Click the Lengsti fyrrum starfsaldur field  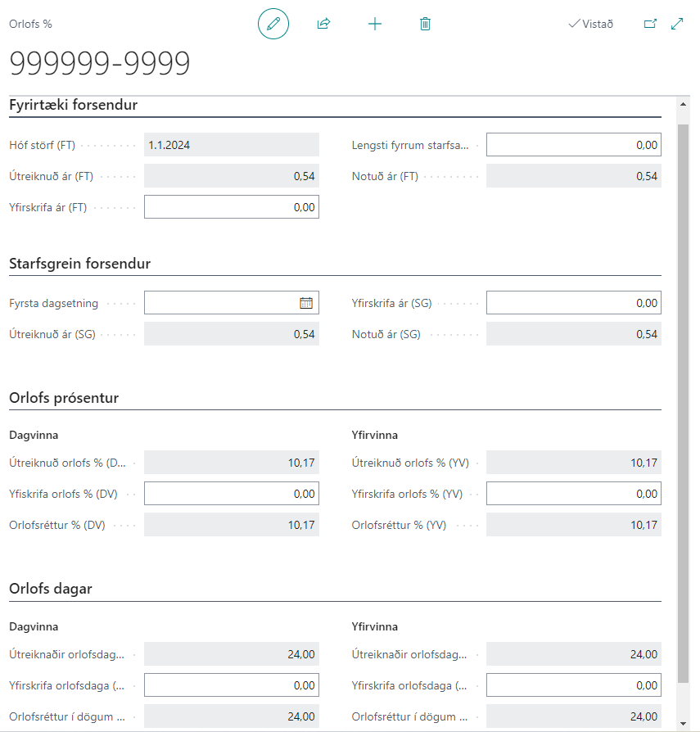tap(573, 145)
